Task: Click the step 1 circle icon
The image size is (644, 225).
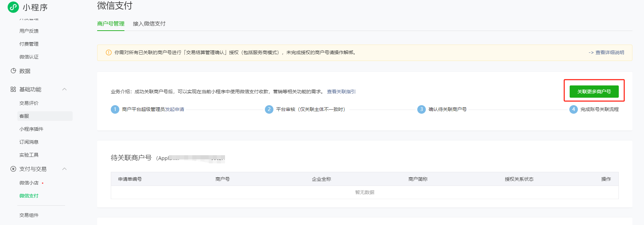Action: point(115,109)
